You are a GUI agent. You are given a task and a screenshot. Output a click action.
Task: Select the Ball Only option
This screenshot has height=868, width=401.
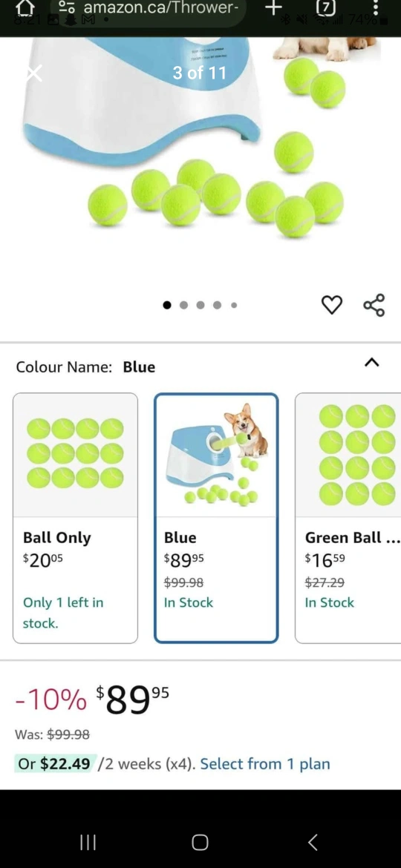[x=75, y=518]
